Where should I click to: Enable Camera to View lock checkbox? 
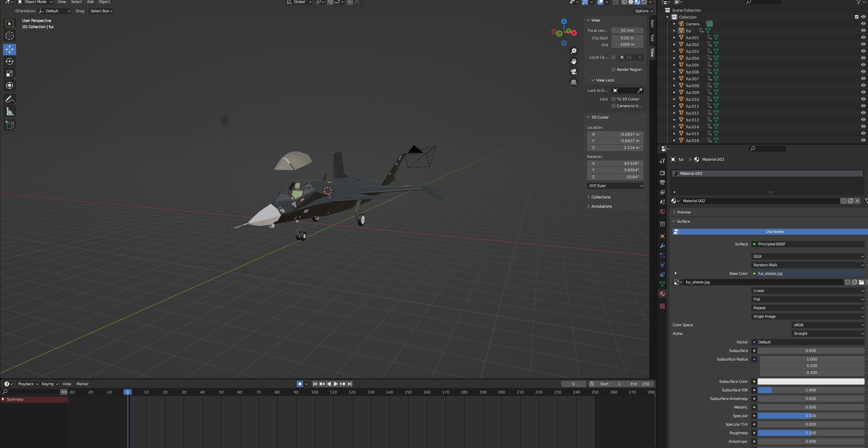point(613,106)
